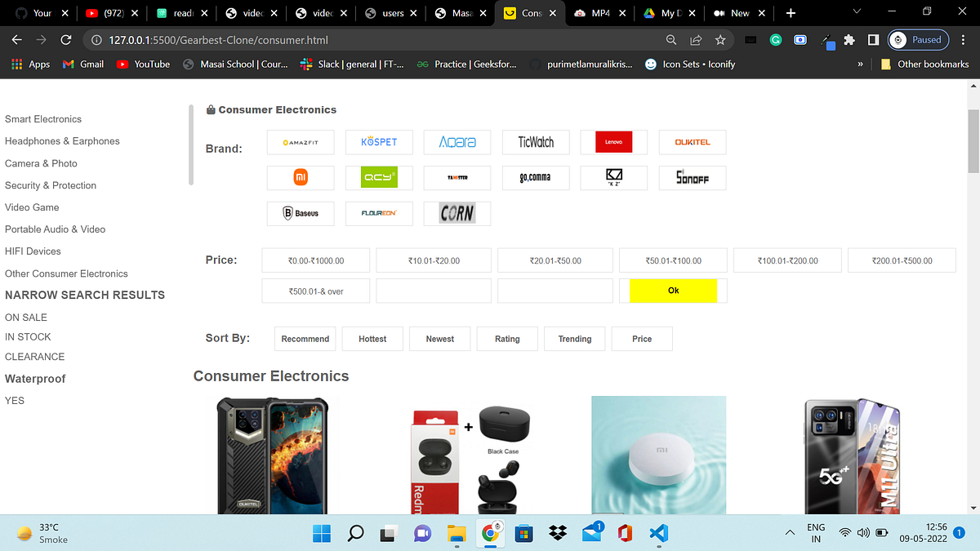Open File Explorer in the taskbar
The image size is (980, 551).
(457, 533)
